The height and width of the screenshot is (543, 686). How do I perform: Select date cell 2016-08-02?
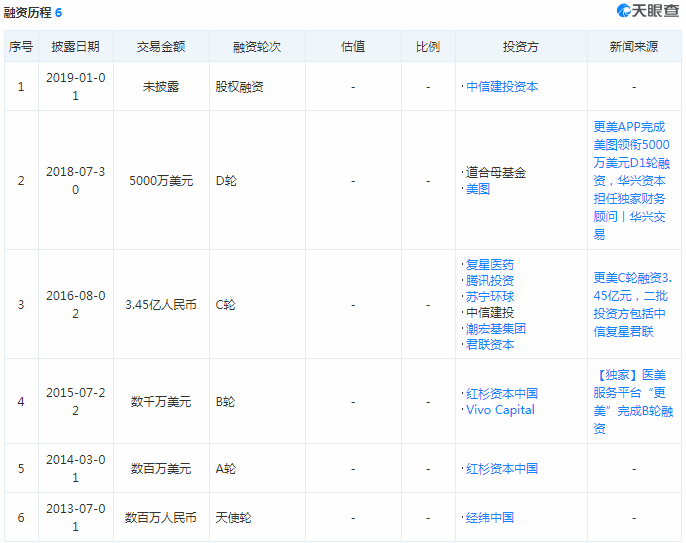(76, 305)
